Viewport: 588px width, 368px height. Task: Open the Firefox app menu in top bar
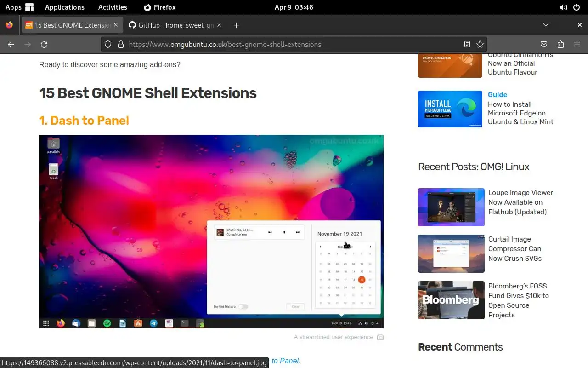pos(159,7)
